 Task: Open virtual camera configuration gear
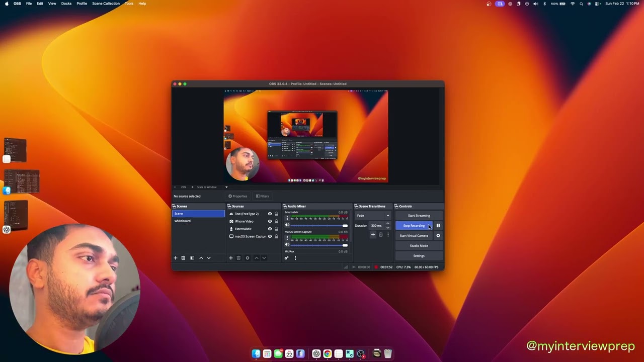click(438, 236)
